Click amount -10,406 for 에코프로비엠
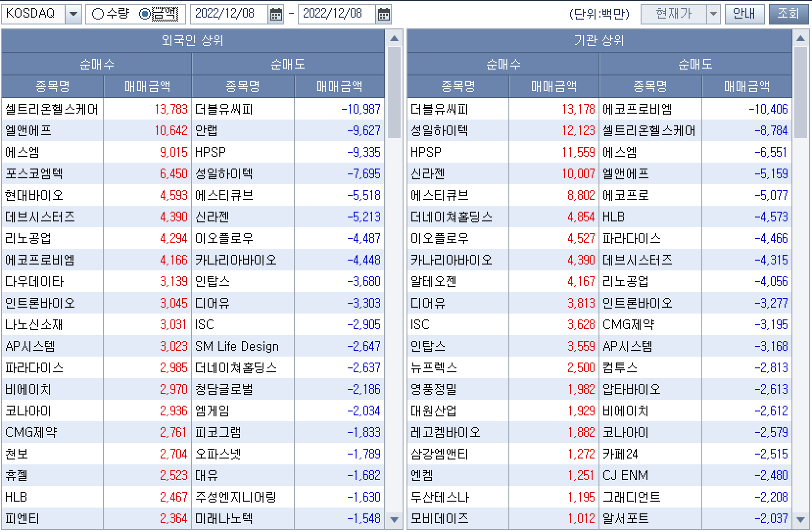 pyautogui.click(x=768, y=109)
